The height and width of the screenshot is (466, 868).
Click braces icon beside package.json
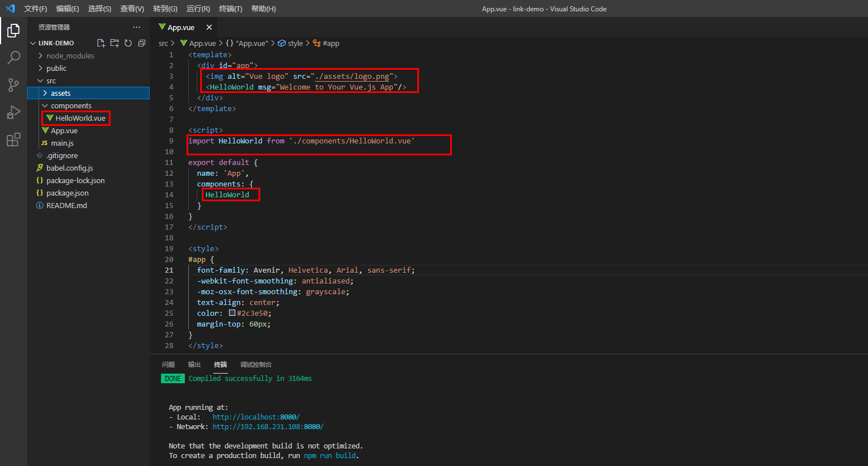click(40, 193)
